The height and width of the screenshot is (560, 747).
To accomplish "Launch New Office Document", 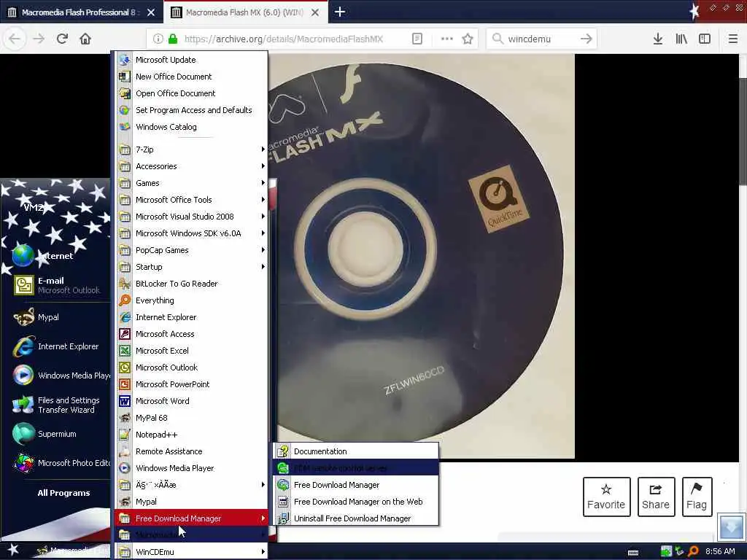I will point(190,76).
